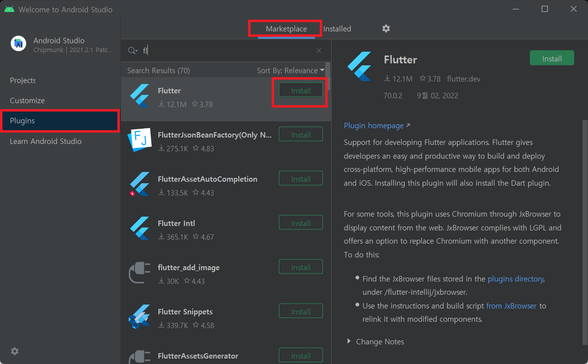
Task: Click the Flutter plugin logo in results
Action: (140, 96)
